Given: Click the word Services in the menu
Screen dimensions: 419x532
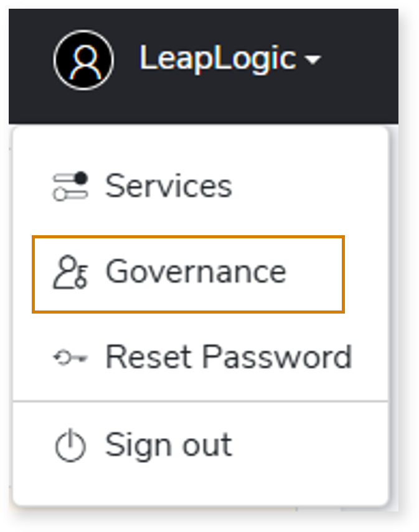Looking at the screenshot, I should (168, 186).
